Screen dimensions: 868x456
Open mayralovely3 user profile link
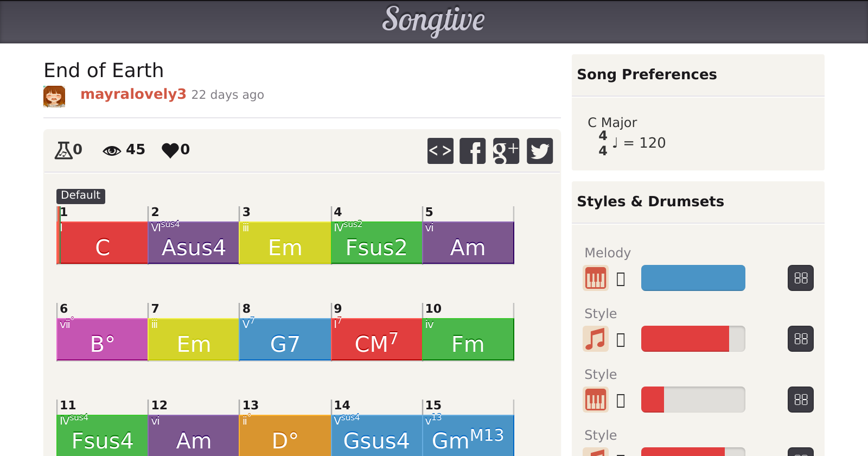(x=133, y=94)
